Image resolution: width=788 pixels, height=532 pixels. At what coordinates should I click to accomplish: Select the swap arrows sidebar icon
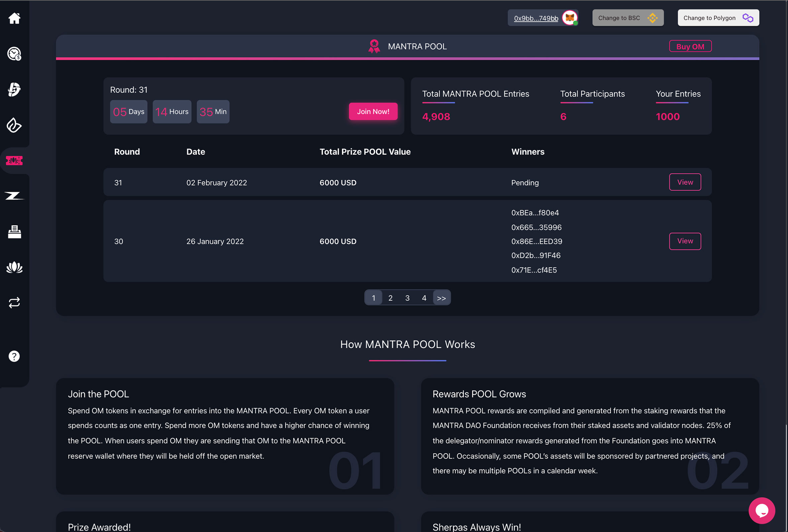(14, 303)
